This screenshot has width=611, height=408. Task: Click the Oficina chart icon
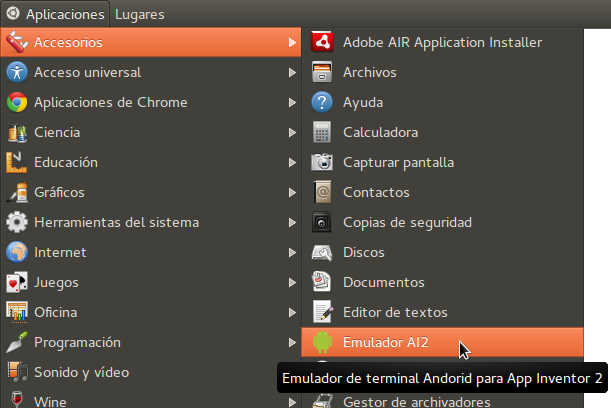[x=17, y=312]
